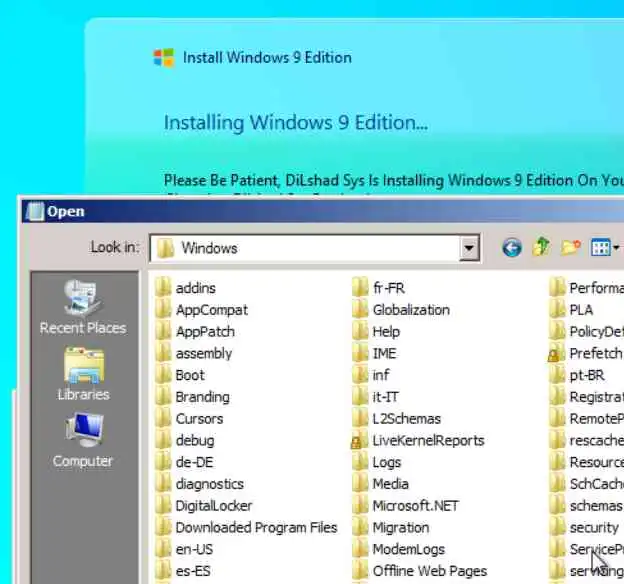Image resolution: width=624 pixels, height=584 pixels.
Task: Select the Boot folder
Action: click(x=180, y=375)
